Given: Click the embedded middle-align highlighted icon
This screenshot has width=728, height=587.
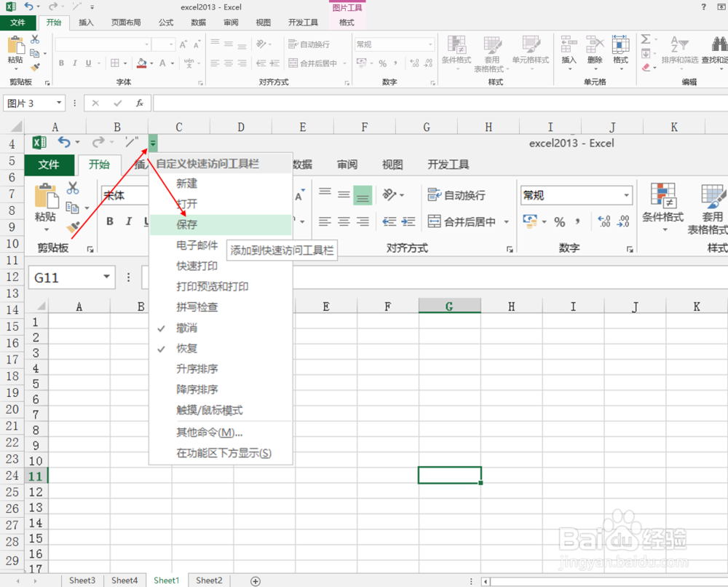Looking at the screenshot, I should [363, 195].
